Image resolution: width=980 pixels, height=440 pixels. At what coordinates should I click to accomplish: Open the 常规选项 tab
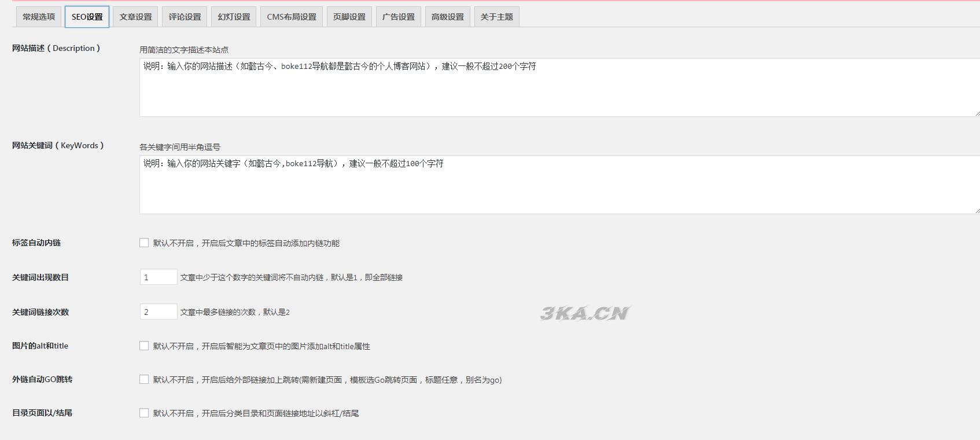[x=39, y=17]
